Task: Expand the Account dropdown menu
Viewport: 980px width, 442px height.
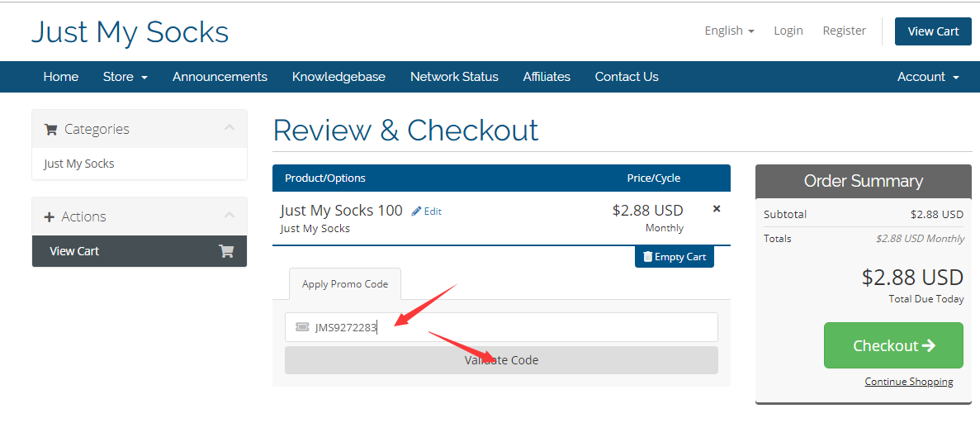Action: pos(928,77)
